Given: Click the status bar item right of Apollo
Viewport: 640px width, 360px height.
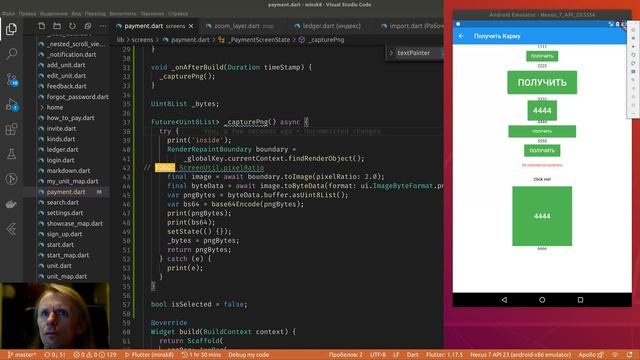Looking at the screenshot, I should [616, 355].
